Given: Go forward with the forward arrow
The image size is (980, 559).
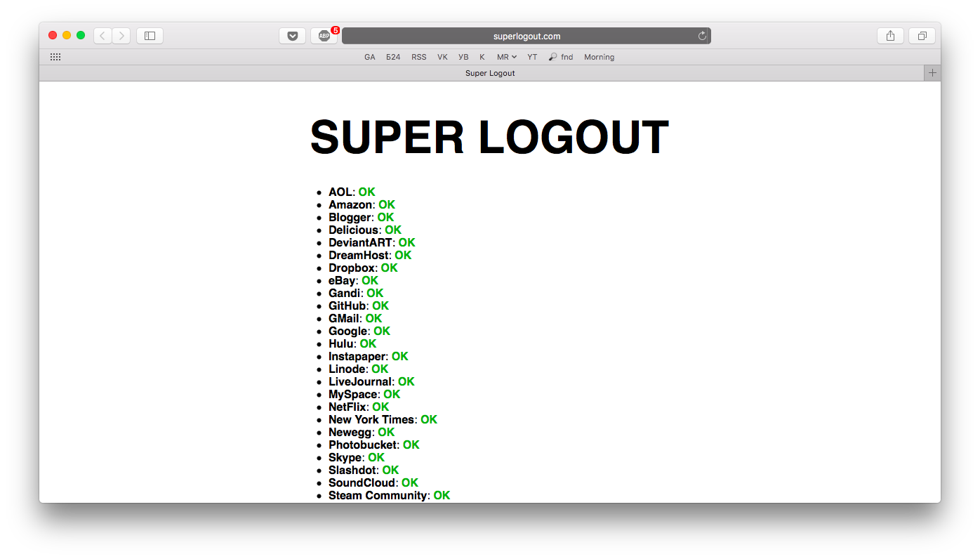Looking at the screenshot, I should pos(121,36).
